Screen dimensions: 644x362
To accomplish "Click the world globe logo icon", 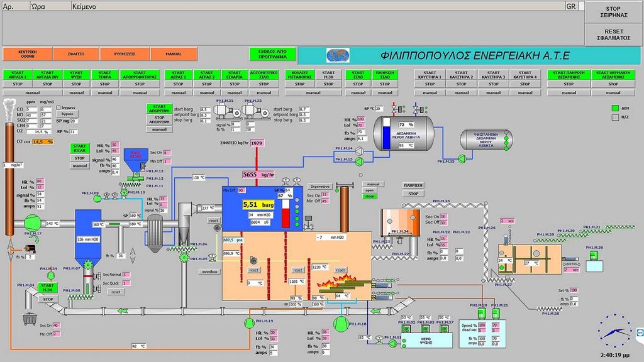I will (x=338, y=55).
